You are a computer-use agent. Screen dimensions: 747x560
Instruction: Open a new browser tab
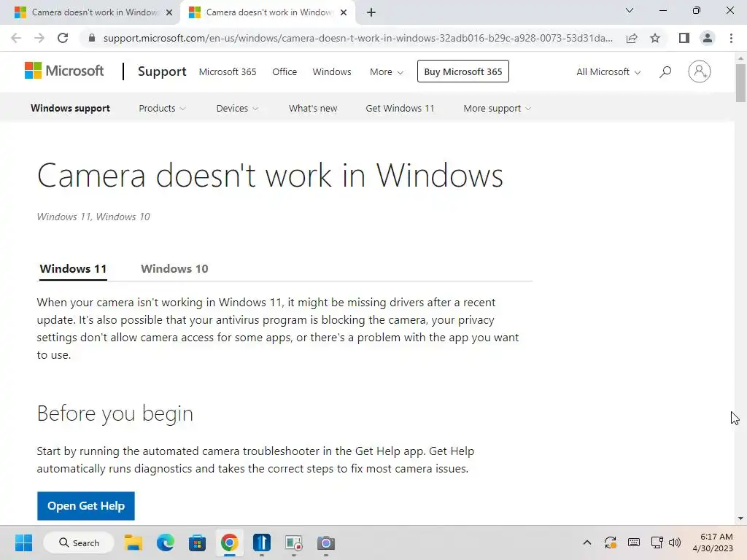click(x=371, y=12)
